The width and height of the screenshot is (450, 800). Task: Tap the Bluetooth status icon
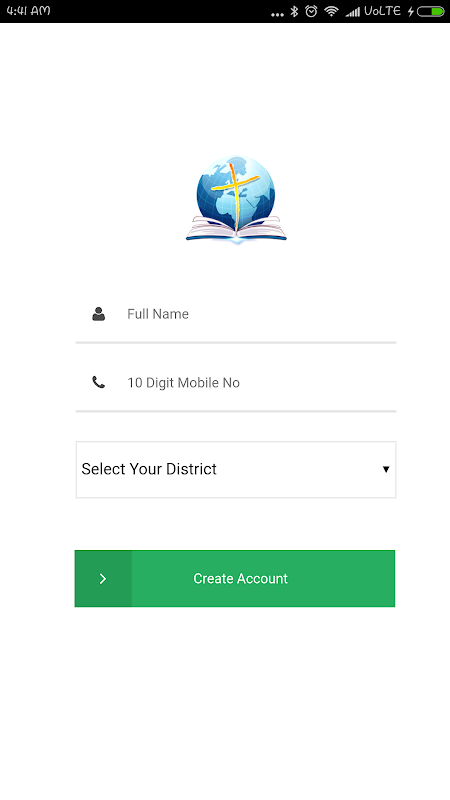point(294,11)
